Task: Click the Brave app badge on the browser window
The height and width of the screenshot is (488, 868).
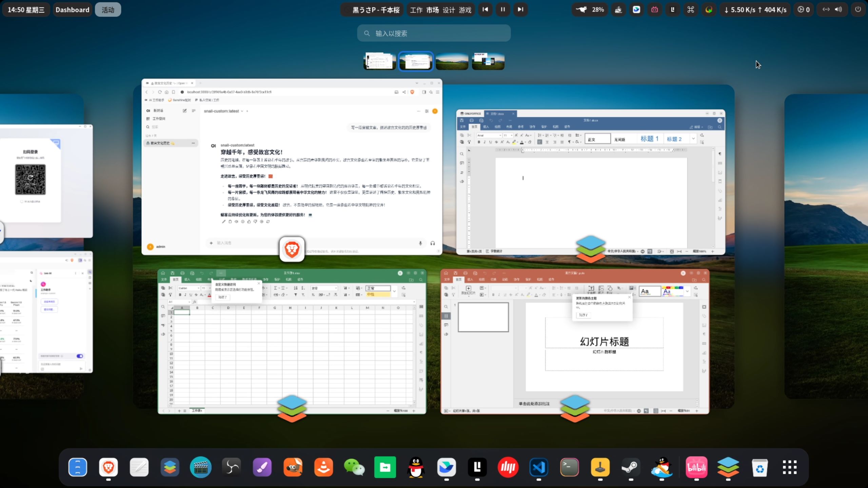Action: [292, 250]
